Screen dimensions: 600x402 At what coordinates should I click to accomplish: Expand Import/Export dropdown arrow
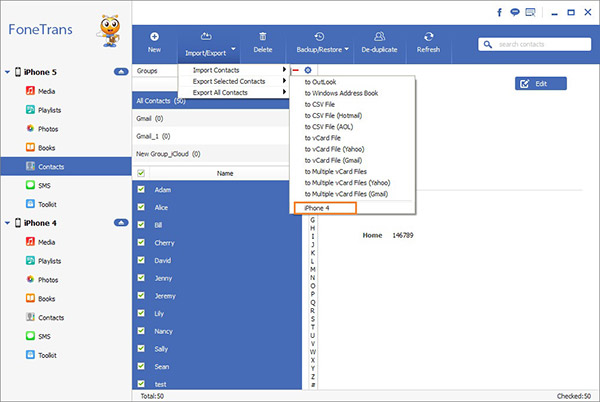[x=233, y=49]
